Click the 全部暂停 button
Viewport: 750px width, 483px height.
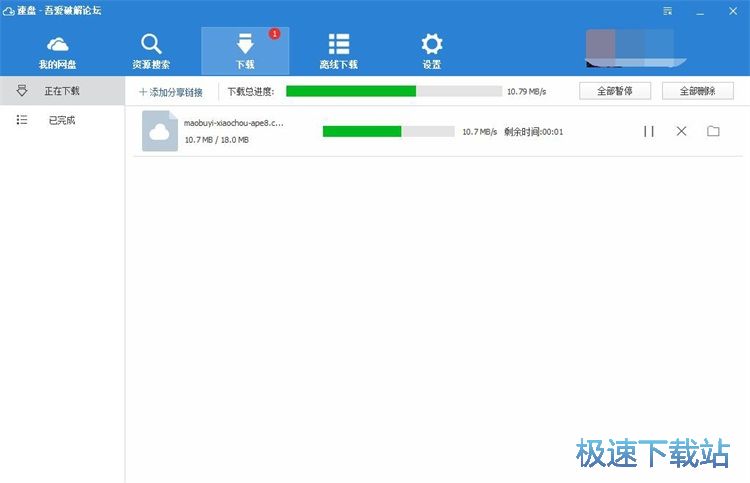pyautogui.click(x=615, y=91)
